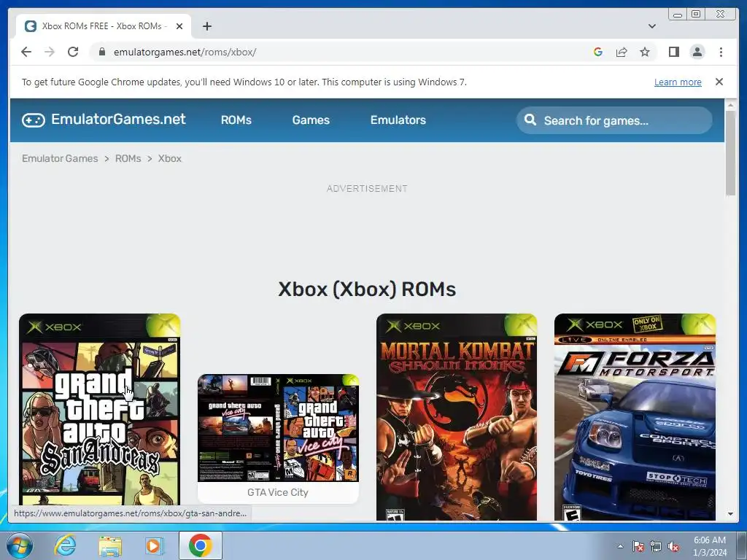Expand the tab search dropdown
747x560 pixels.
coord(651,26)
